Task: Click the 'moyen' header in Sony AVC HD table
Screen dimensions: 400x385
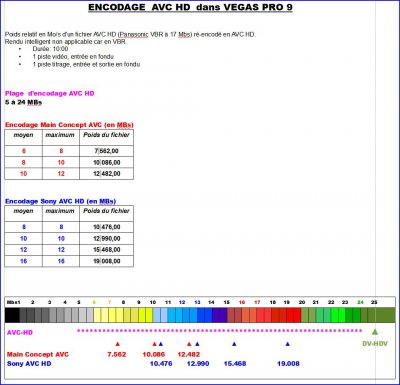Action: coord(23,211)
